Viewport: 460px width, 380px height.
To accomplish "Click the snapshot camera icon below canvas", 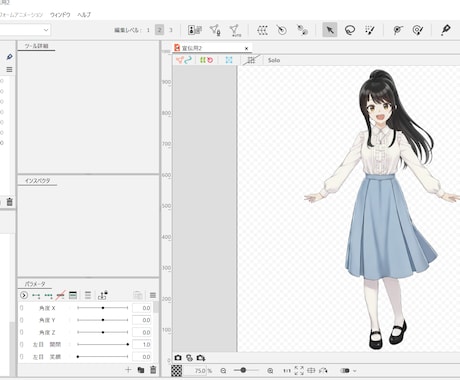I will [178, 358].
